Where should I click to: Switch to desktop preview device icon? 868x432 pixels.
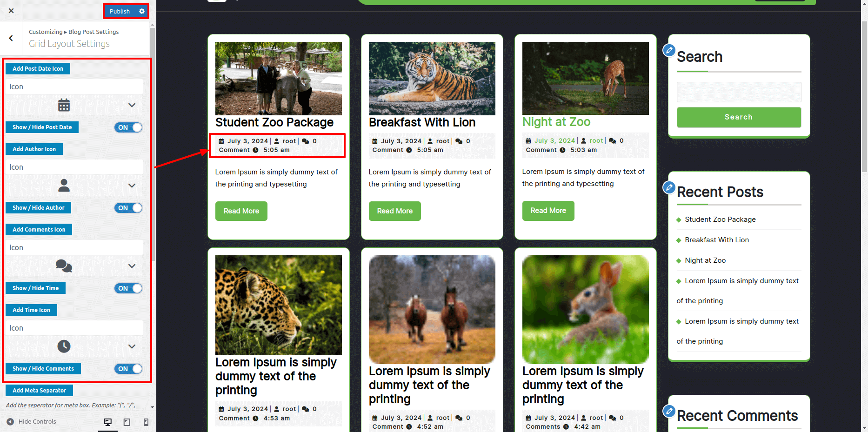coord(108,422)
